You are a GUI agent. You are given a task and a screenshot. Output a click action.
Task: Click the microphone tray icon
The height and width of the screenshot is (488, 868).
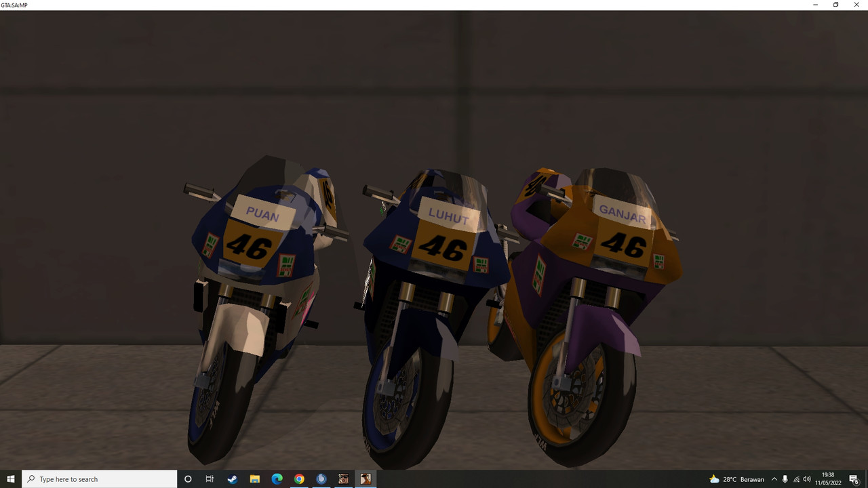point(785,479)
